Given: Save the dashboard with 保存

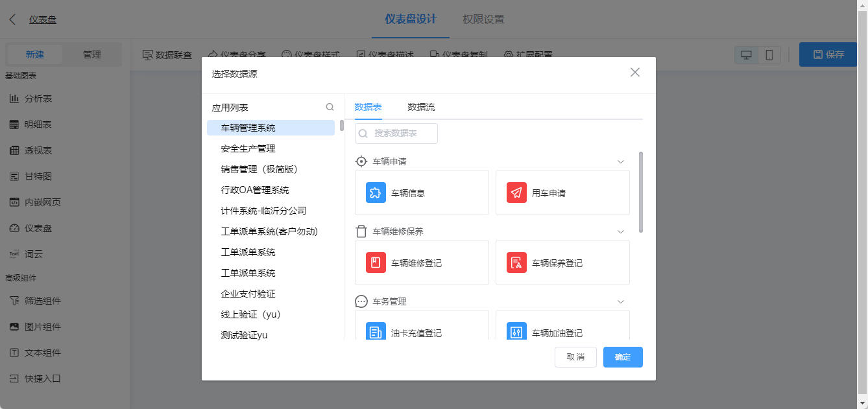Looking at the screenshot, I should [x=828, y=54].
